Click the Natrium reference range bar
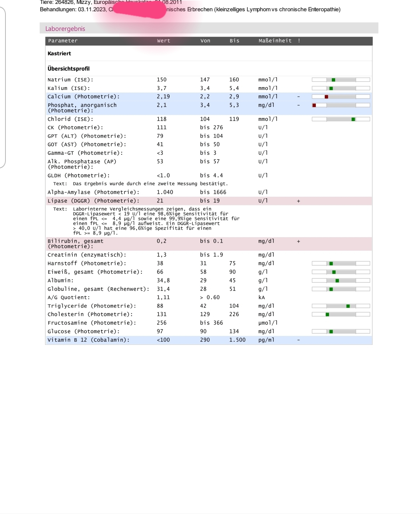 (341, 80)
